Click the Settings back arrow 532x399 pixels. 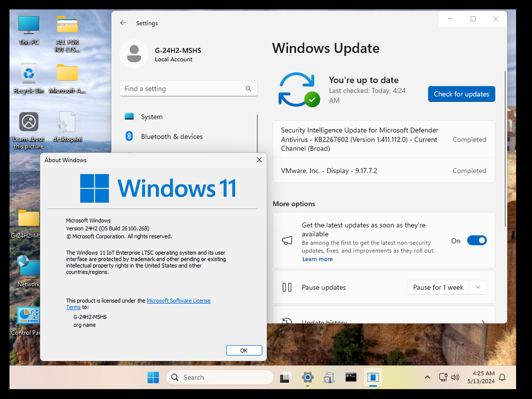click(123, 23)
